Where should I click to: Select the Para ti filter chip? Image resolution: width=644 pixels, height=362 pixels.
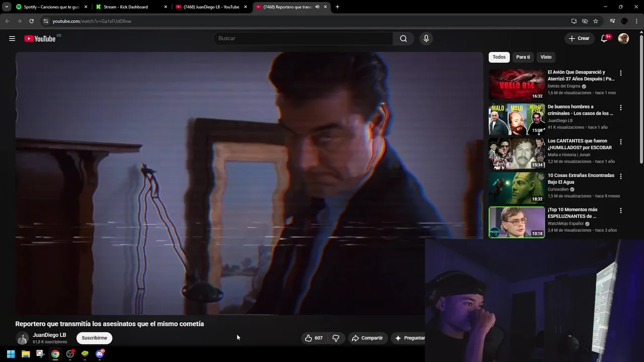[x=523, y=57]
